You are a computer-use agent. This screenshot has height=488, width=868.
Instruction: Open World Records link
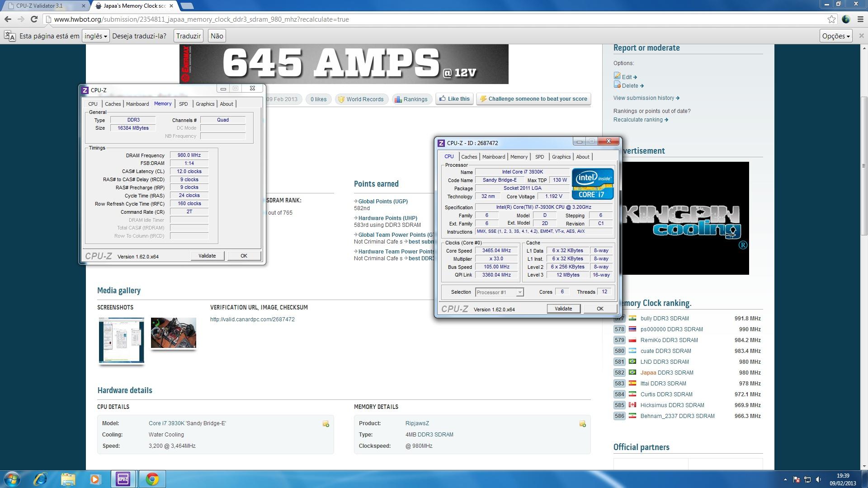point(361,99)
